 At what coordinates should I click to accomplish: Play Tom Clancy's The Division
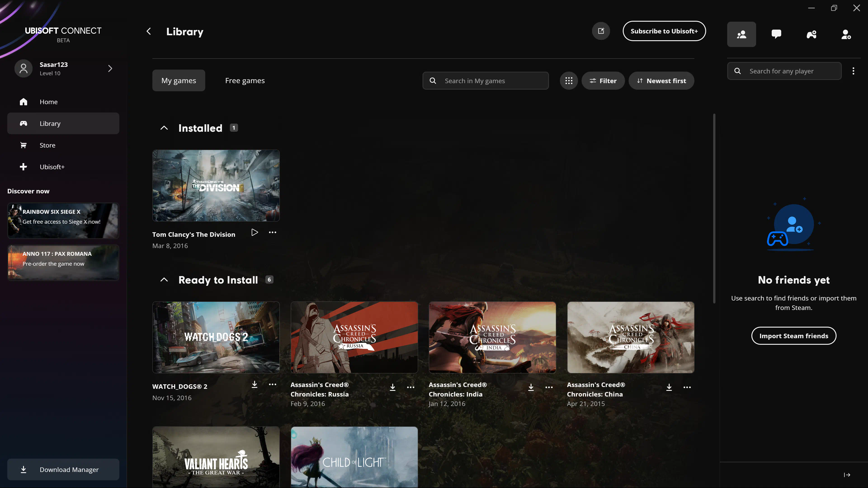[x=254, y=232]
